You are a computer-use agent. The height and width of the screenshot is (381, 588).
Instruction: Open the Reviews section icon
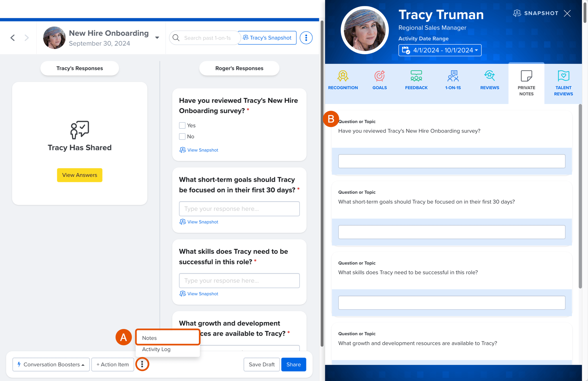click(x=490, y=76)
